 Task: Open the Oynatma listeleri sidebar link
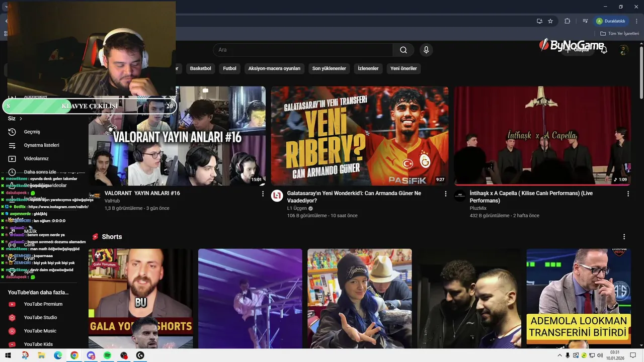[42, 145]
